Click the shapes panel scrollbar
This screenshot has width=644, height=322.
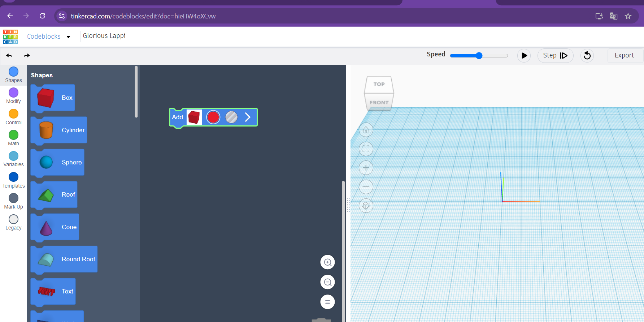tap(136, 92)
